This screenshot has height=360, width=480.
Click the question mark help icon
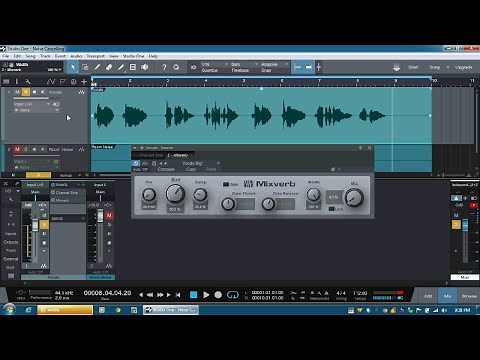pyautogui.click(x=164, y=67)
